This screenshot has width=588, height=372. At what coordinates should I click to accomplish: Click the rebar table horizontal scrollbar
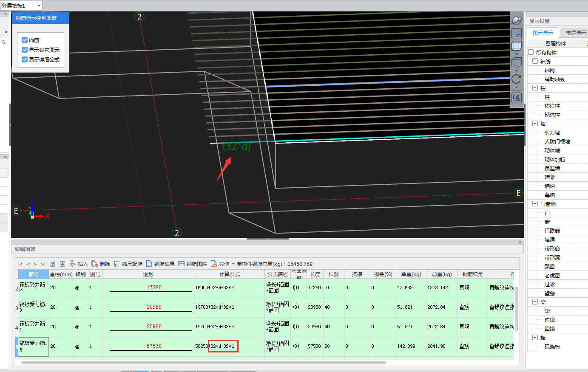coord(203,363)
